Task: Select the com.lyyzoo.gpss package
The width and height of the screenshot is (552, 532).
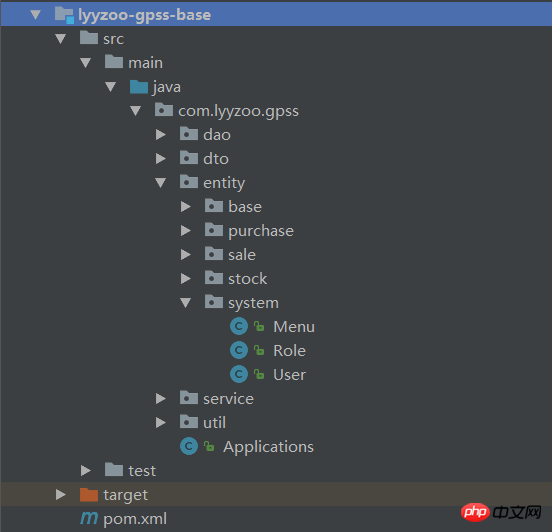Action: (238, 111)
